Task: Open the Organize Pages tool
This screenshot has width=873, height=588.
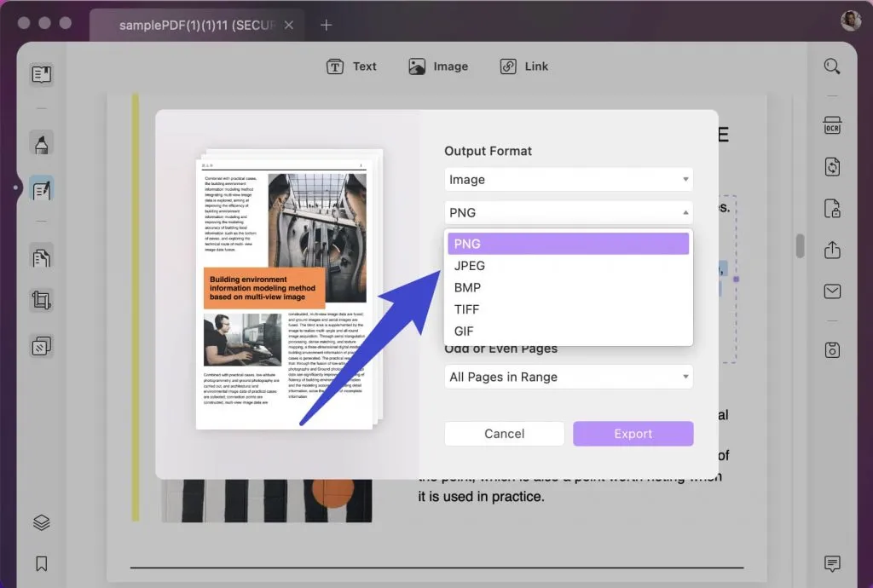Action: 42,257
